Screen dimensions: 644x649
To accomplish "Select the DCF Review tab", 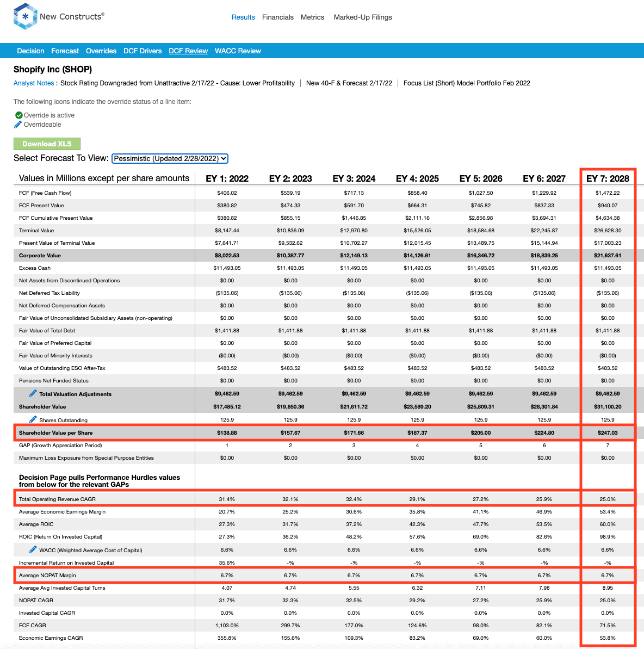I will tap(188, 51).
